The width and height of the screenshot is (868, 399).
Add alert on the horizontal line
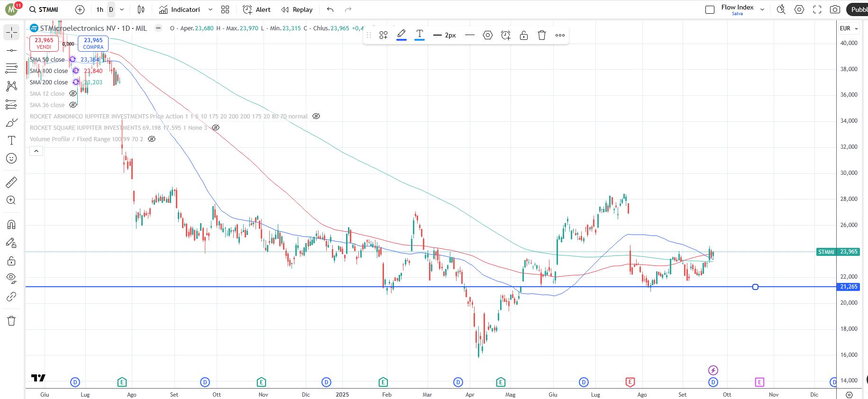[506, 35]
